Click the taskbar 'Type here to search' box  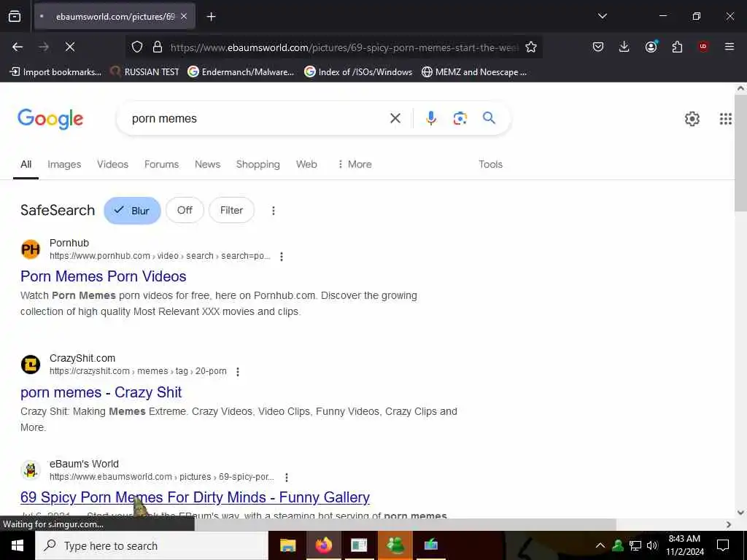pos(152,545)
